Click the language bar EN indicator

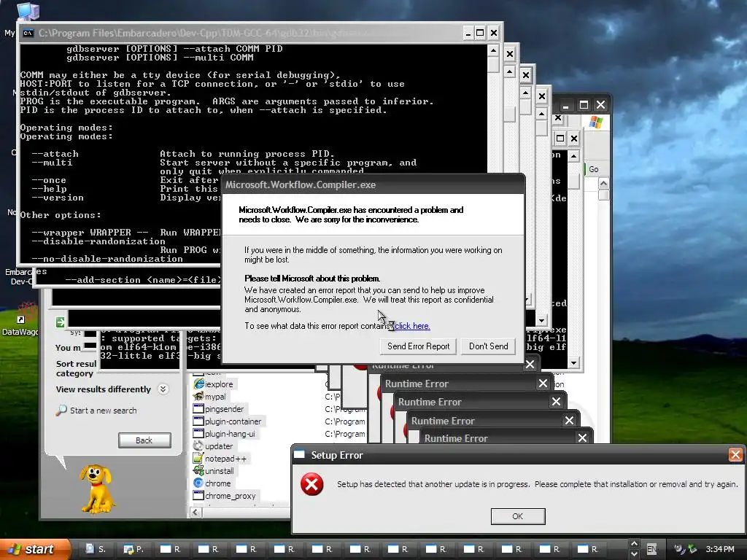[651, 549]
